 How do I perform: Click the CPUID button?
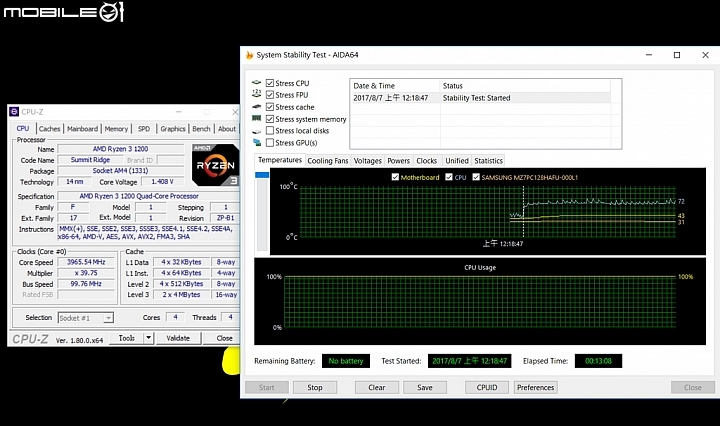[x=487, y=387]
